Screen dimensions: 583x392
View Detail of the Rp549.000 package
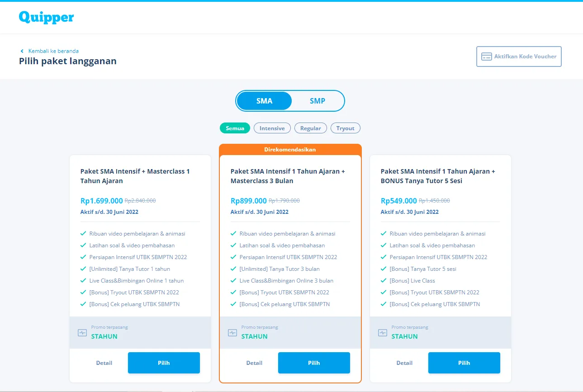tap(404, 363)
